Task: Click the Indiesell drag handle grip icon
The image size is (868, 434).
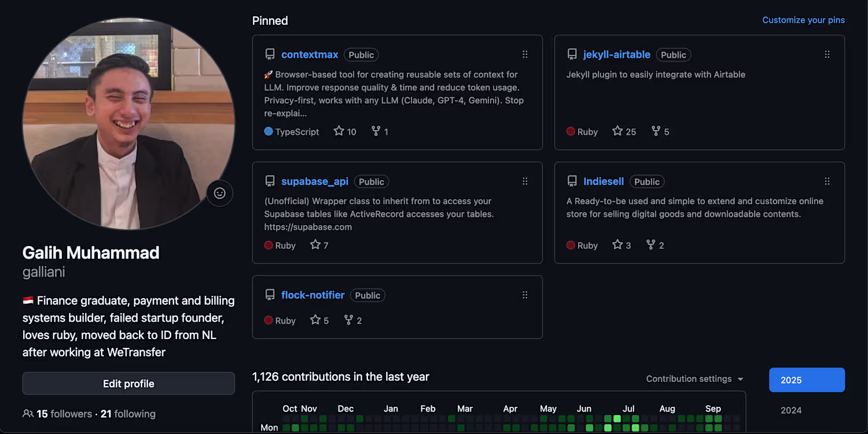Action: 827,181
